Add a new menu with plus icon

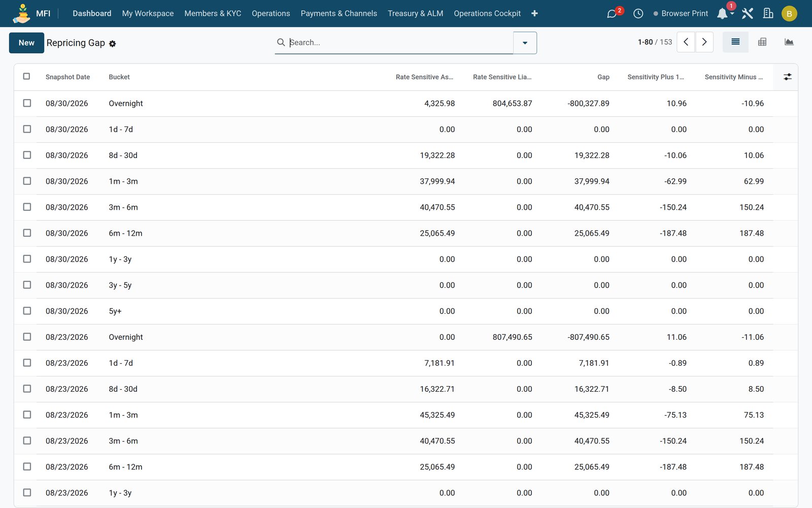point(534,13)
